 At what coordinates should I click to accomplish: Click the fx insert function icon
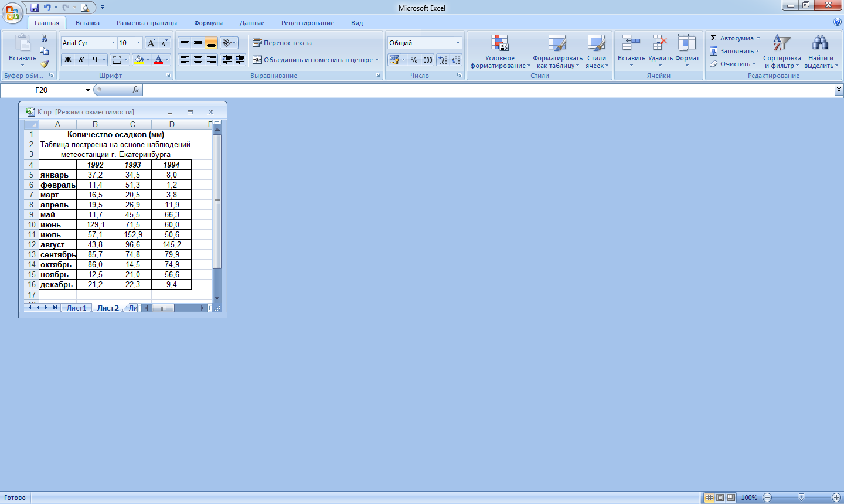tap(135, 90)
